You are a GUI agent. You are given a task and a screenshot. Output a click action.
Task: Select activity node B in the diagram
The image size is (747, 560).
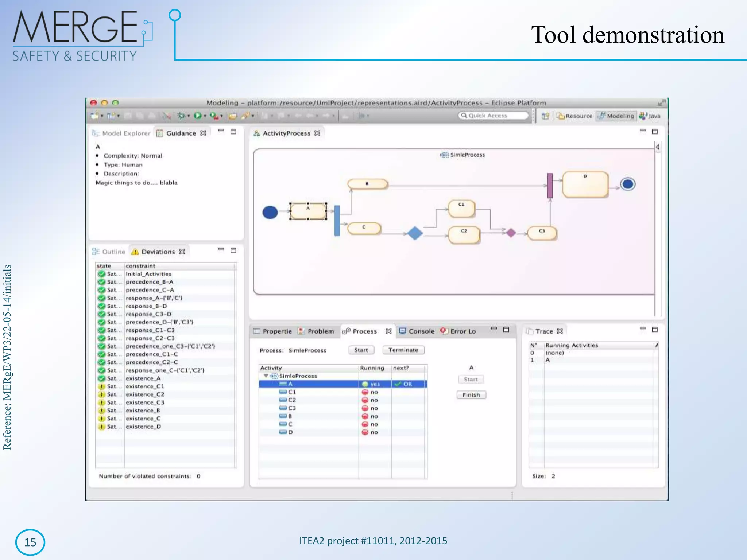point(367,184)
